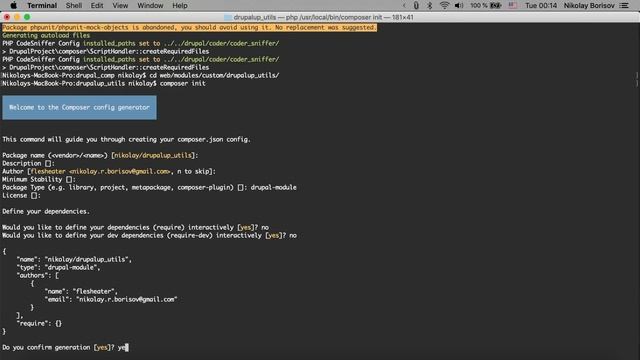Click the folder proxy icon in title bar

pyautogui.click(x=228, y=17)
